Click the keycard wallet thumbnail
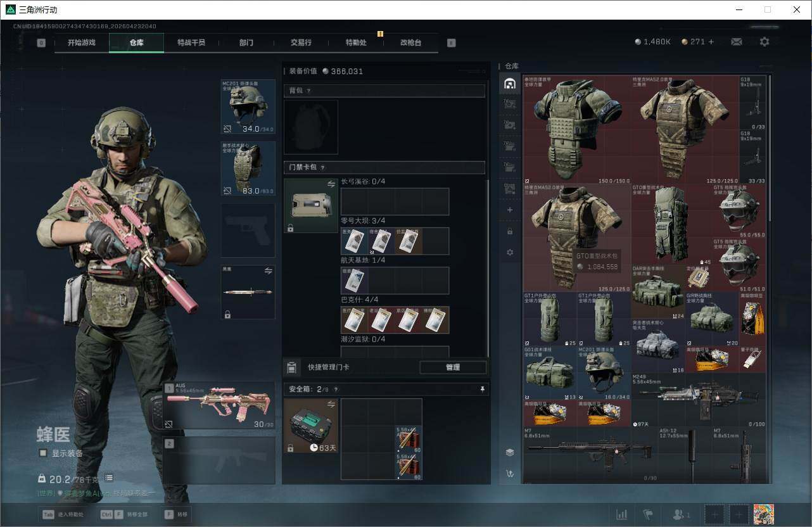Image resolution: width=812 pixels, height=527 pixels. point(311,205)
